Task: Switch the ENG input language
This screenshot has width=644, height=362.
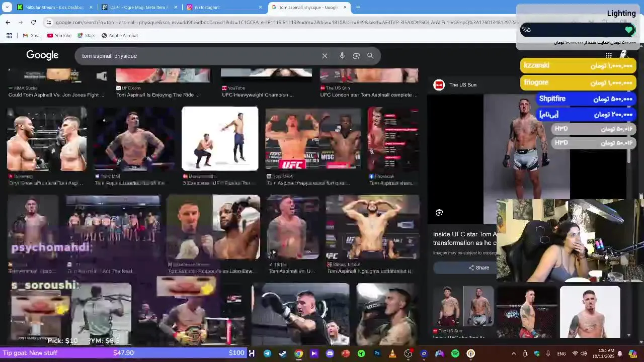Action: pyautogui.click(x=561, y=353)
